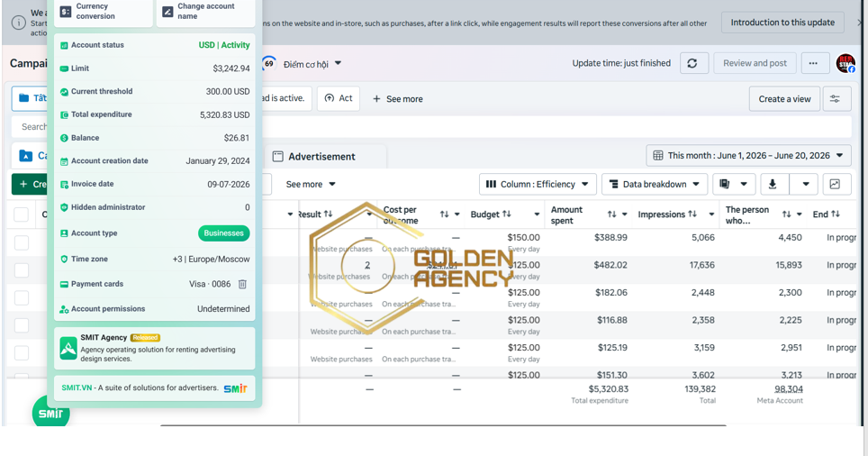Click the $150.00 budget cell
The height and width of the screenshot is (456, 868).
click(524, 238)
